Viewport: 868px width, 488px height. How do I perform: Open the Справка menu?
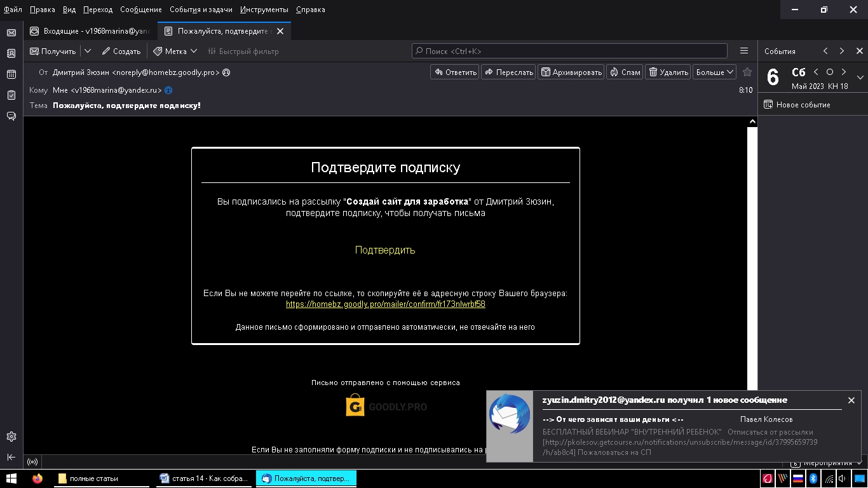[311, 10]
